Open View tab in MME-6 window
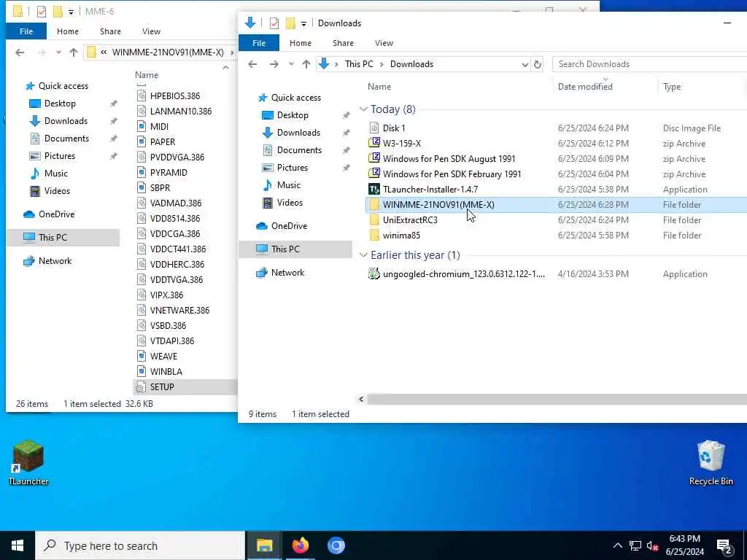 [x=151, y=31]
